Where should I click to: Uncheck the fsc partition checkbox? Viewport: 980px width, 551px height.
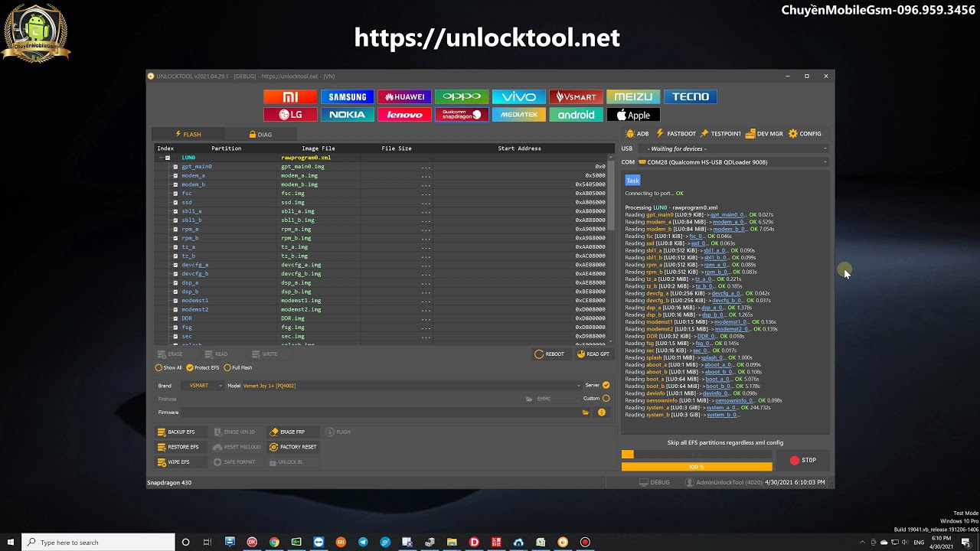pos(175,194)
